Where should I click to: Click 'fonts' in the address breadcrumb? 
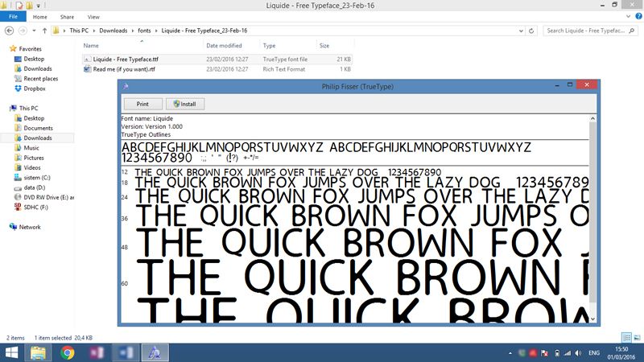click(x=144, y=31)
